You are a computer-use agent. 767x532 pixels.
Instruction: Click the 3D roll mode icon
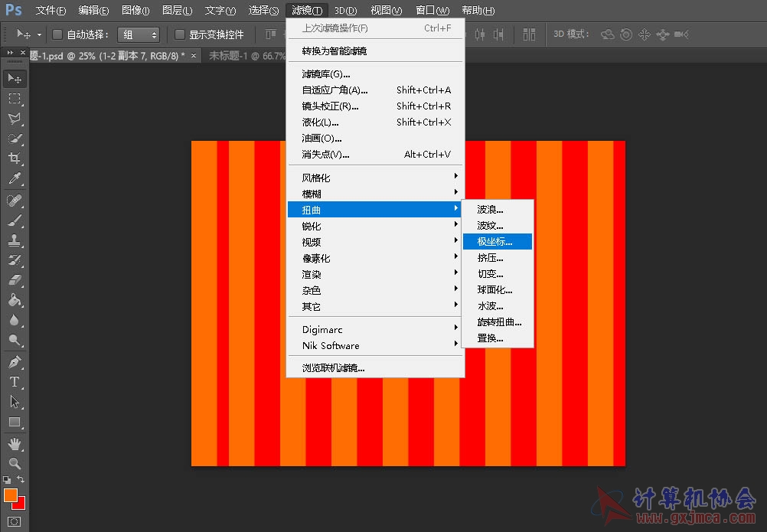626,34
